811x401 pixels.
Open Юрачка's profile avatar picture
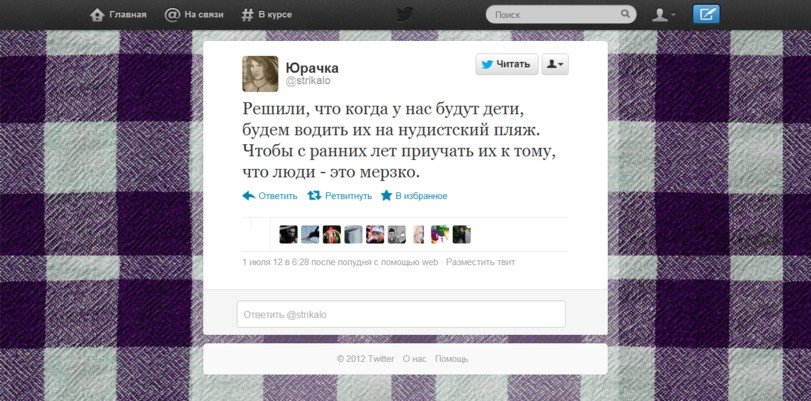260,74
